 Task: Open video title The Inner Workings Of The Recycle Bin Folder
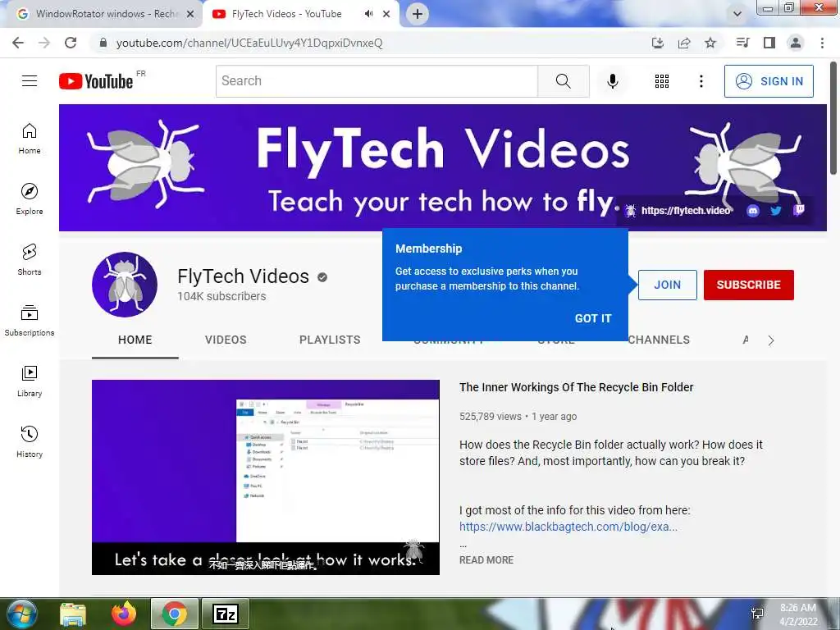[577, 387]
